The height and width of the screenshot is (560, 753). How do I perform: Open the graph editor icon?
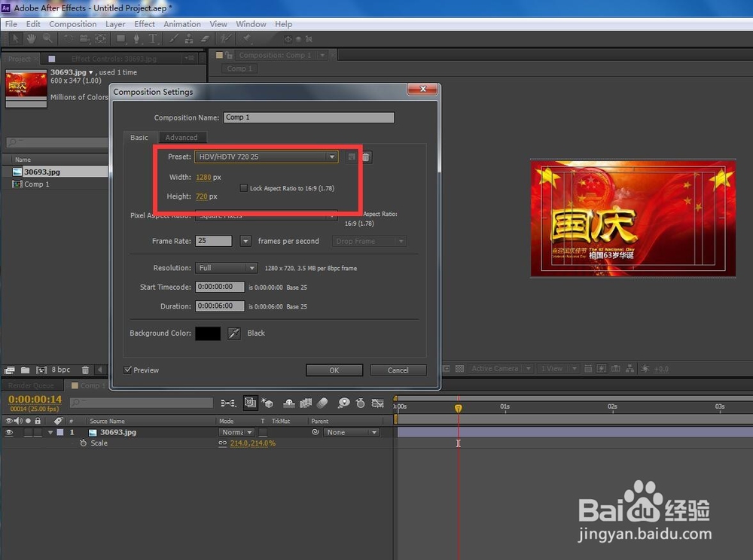378,403
